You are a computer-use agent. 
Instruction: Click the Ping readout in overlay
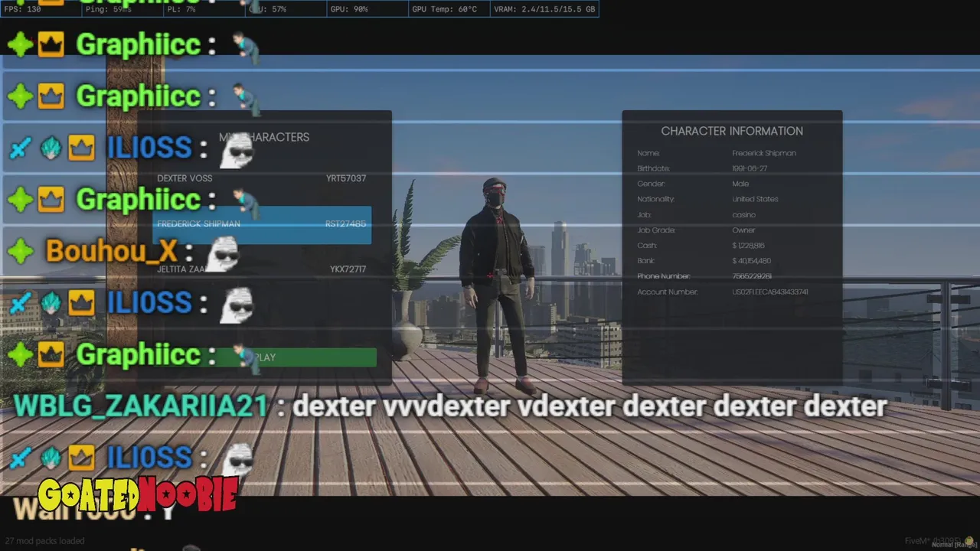pyautogui.click(x=109, y=9)
